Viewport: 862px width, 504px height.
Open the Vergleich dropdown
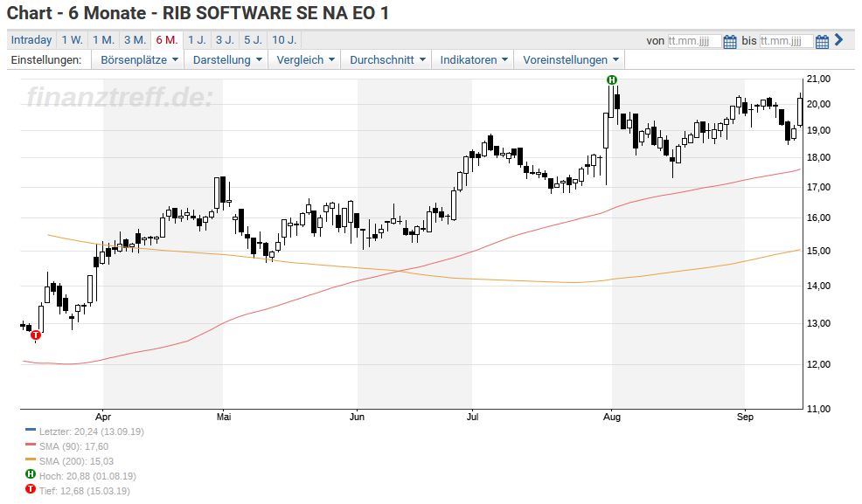pyautogui.click(x=305, y=60)
